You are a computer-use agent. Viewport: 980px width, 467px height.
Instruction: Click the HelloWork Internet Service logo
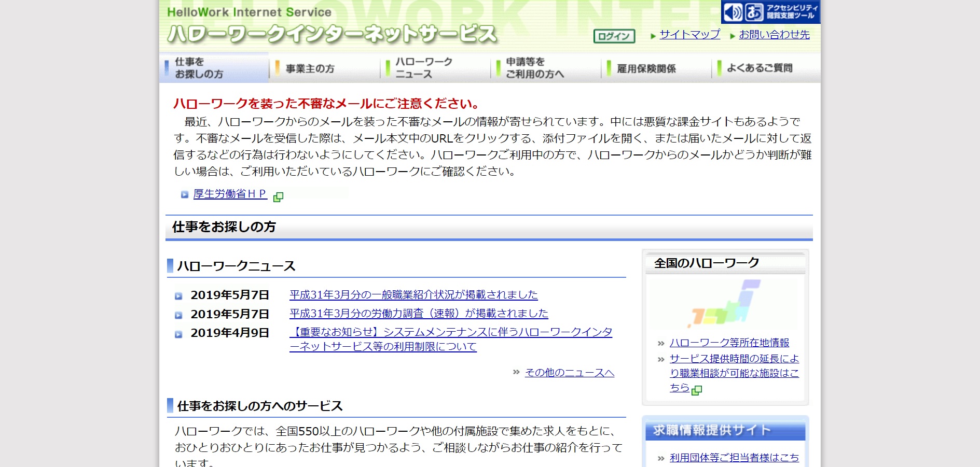point(332,25)
